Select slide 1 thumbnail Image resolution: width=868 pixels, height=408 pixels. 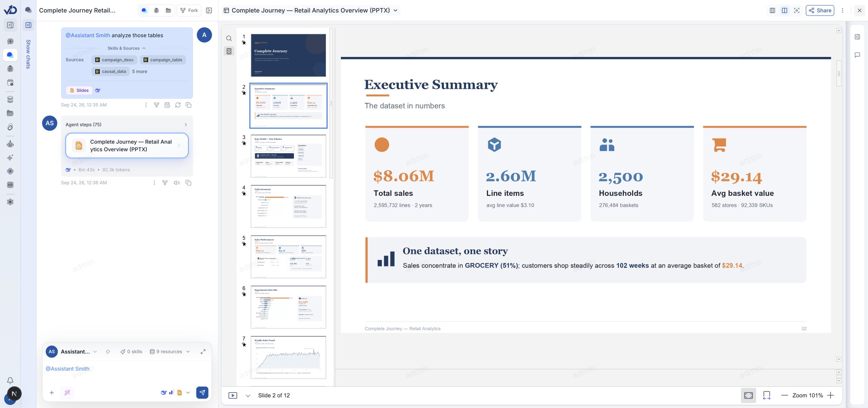click(288, 55)
